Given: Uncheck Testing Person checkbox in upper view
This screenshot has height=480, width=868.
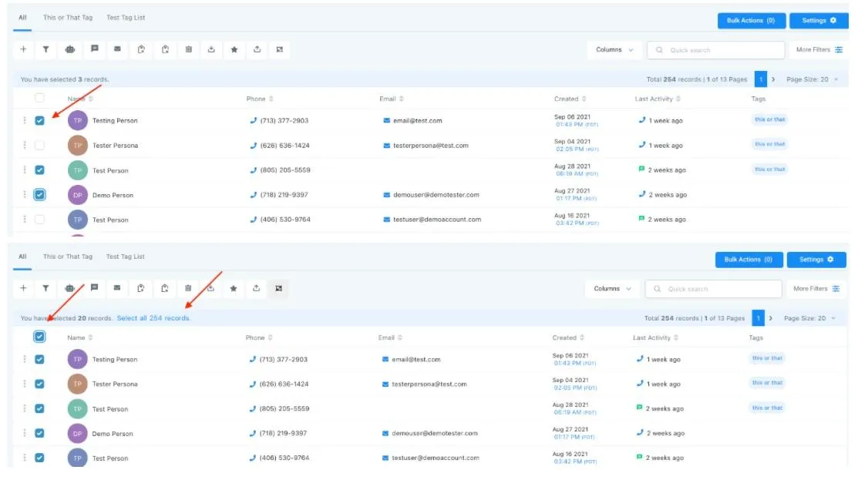Looking at the screenshot, I should pos(39,120).
